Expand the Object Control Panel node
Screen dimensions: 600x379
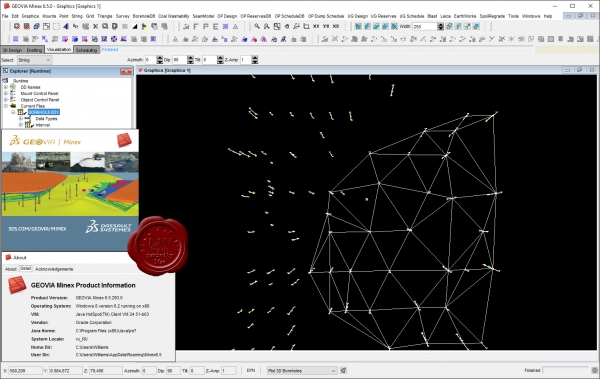click(6, 100)
